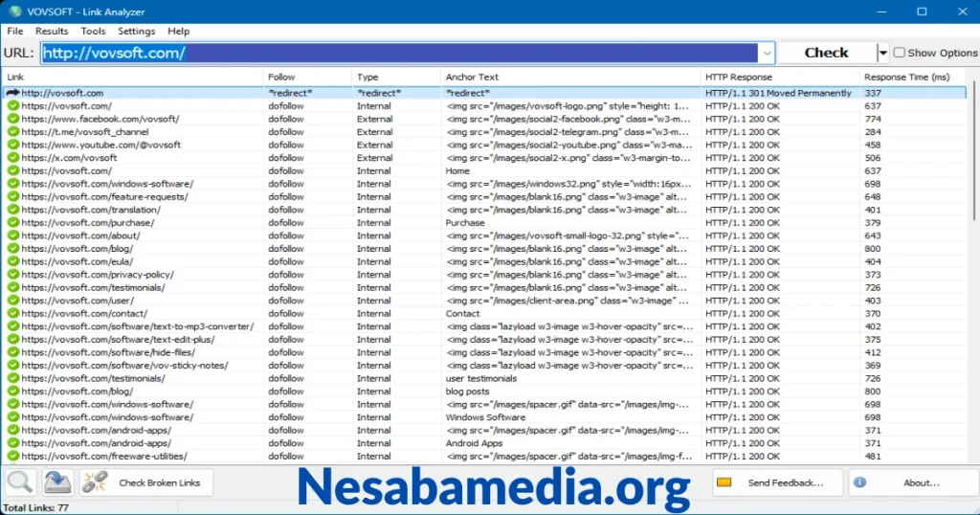Click anchor text "Home"
Viewport: 980px width, 515px height.
click(457, 170)
